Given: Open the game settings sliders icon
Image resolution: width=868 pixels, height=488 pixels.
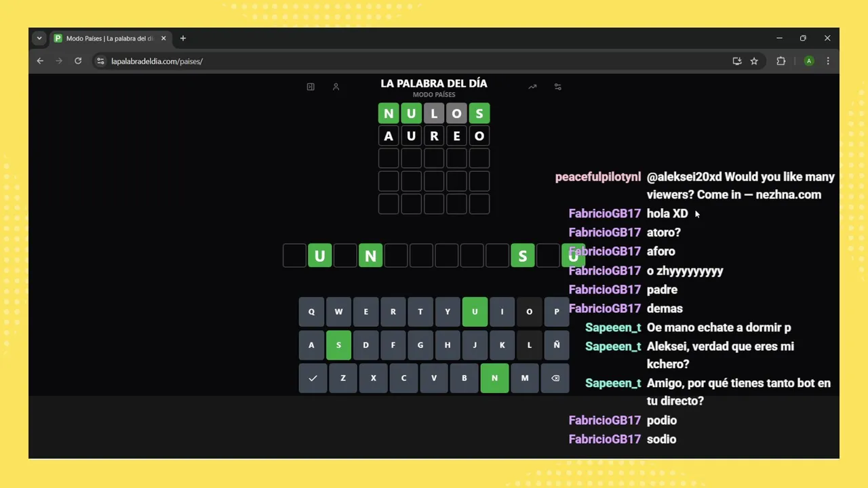Looking at the screenshot, I should (558, 87).
